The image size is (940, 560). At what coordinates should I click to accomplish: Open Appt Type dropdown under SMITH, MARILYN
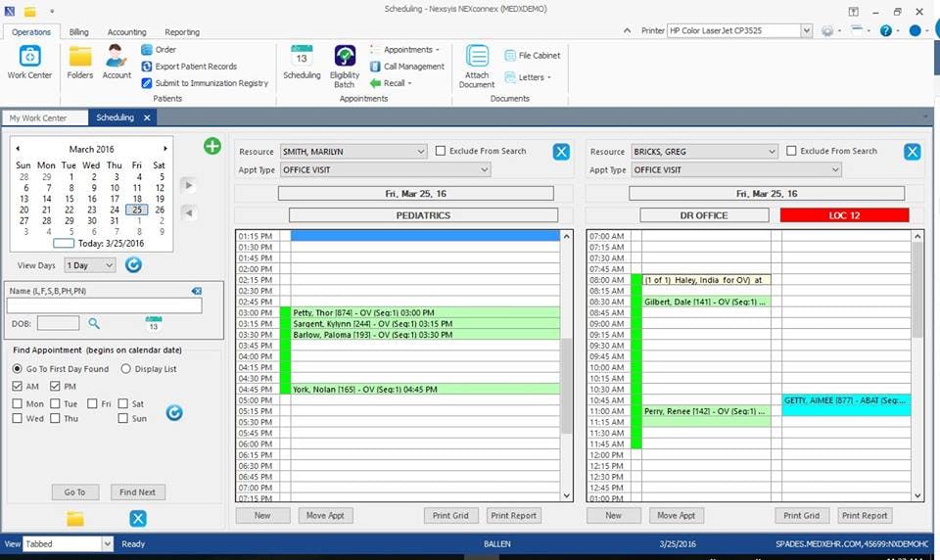tap(484, 169)
